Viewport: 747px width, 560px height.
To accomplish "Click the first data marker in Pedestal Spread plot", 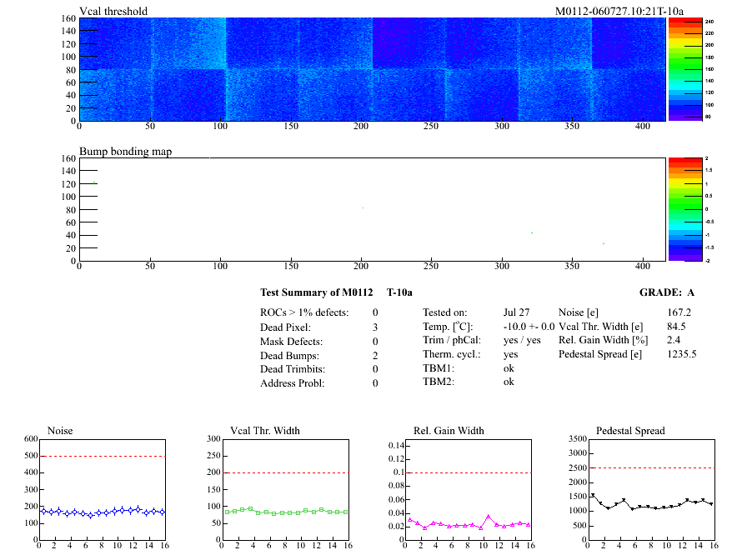I will pyautogui.click(x=593, y=496).
